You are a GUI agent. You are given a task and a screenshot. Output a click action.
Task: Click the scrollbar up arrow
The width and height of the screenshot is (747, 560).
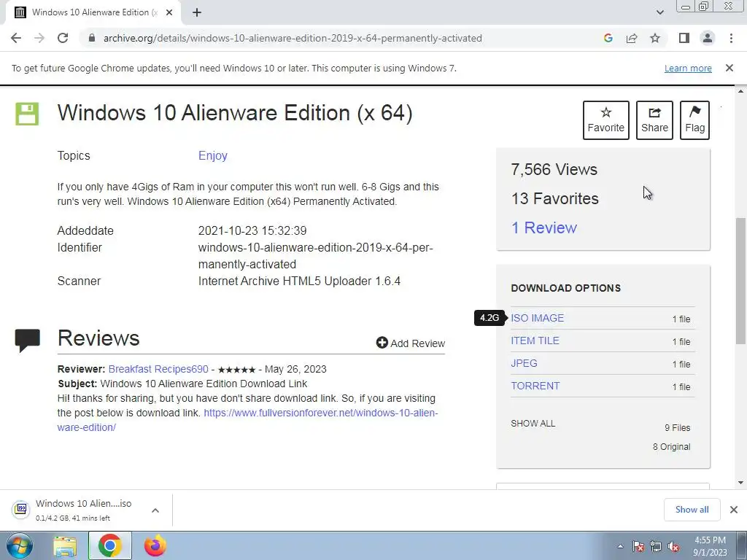[x=740, y=91]
